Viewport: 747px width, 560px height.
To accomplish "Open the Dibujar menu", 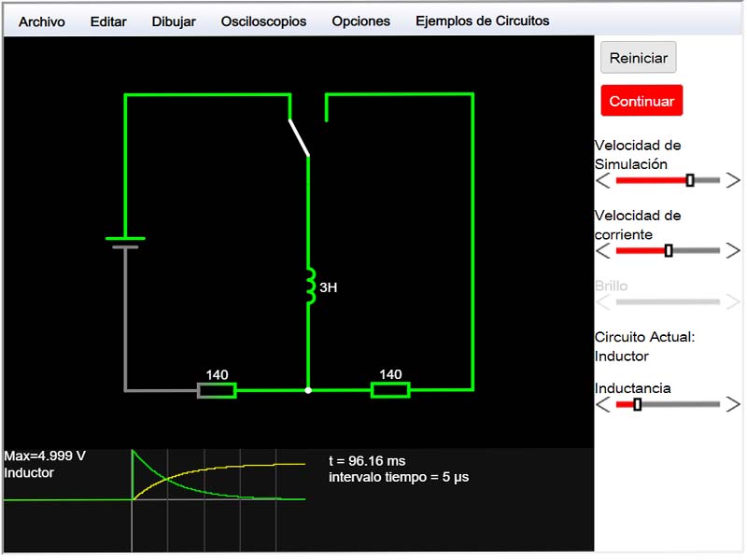I will coord(174,21).
